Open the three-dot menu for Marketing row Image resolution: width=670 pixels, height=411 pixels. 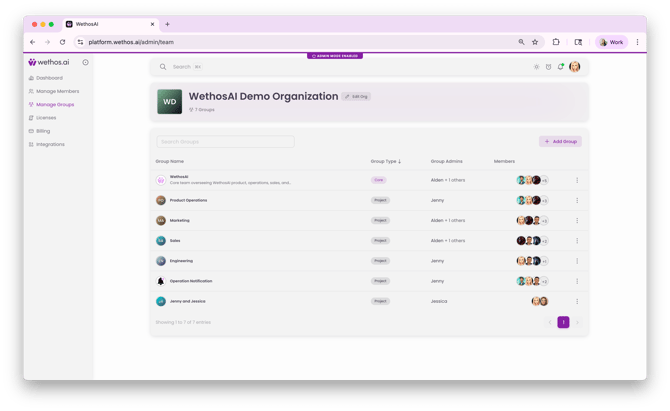click(x=577, y=221)
